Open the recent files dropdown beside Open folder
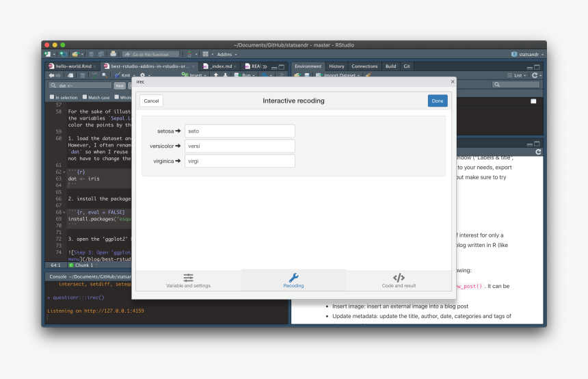Screen dimensions: 588x379 click(82, 55)
